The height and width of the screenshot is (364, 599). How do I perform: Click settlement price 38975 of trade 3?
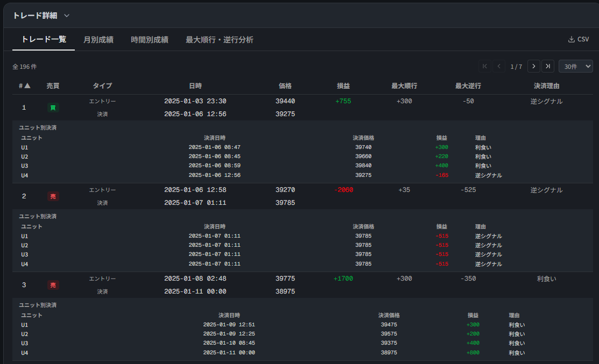pyautogui.click(x=285, y=291)
